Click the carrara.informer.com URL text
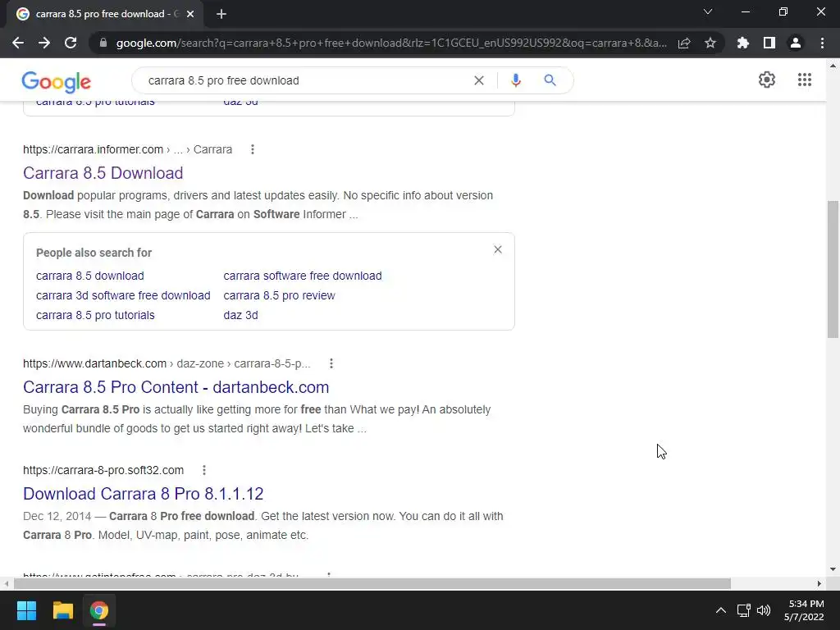Screen dimensions: 840x630 94,149
